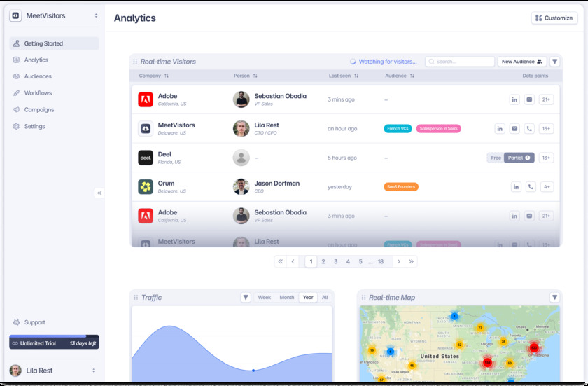
Task: Open the Traffic panel filter icon
Action: pos(246,298)
